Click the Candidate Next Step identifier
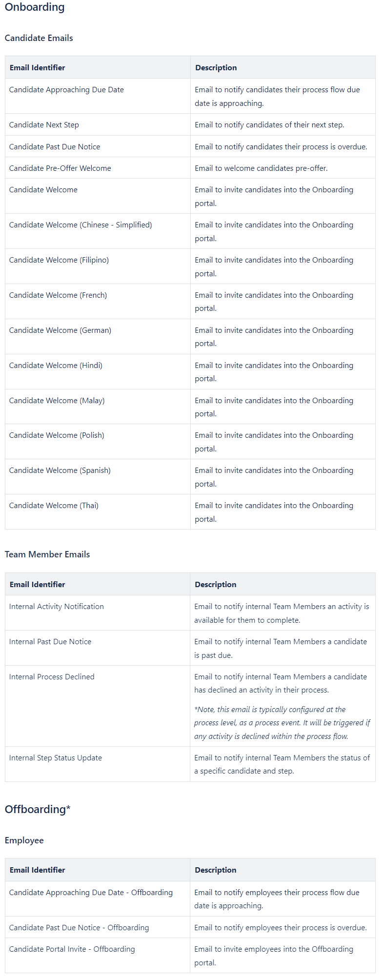The height and width of the screenshot is (980, 384). (44, 125)
